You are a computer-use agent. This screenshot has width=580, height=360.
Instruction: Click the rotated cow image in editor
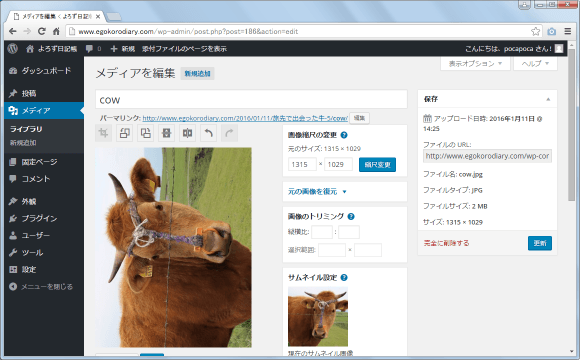coord(173,247)
